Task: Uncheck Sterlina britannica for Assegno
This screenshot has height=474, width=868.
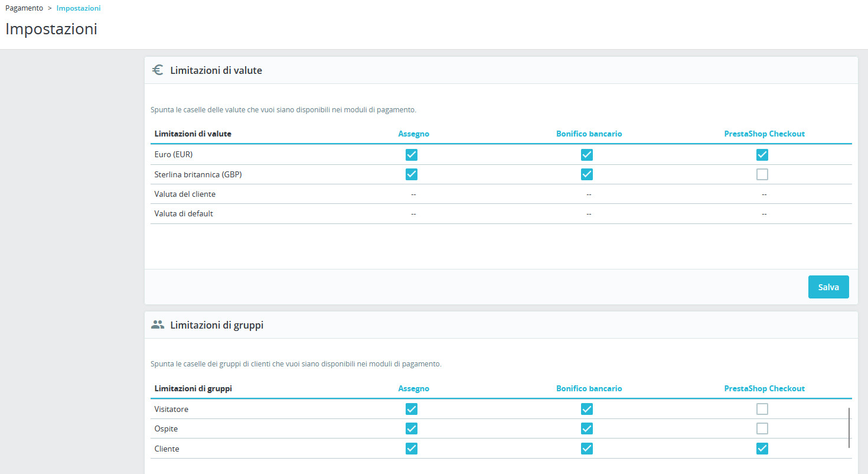Action: [x=412, y=174]
